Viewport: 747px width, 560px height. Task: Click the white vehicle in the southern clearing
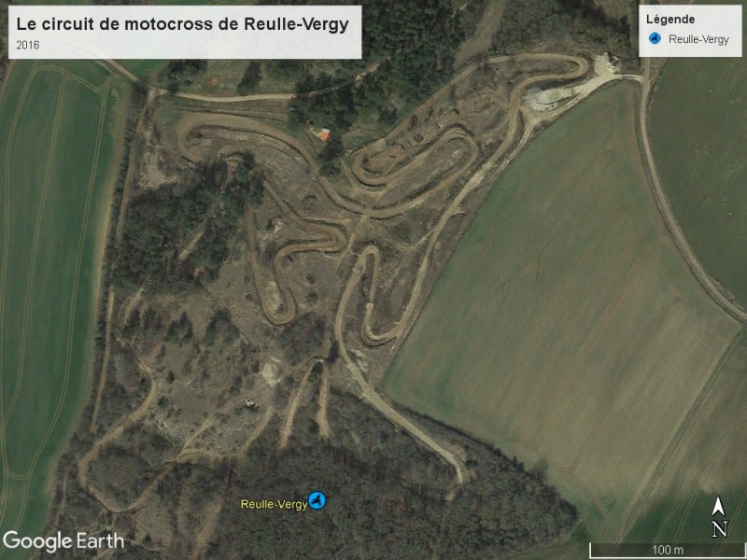pos(252,403)
